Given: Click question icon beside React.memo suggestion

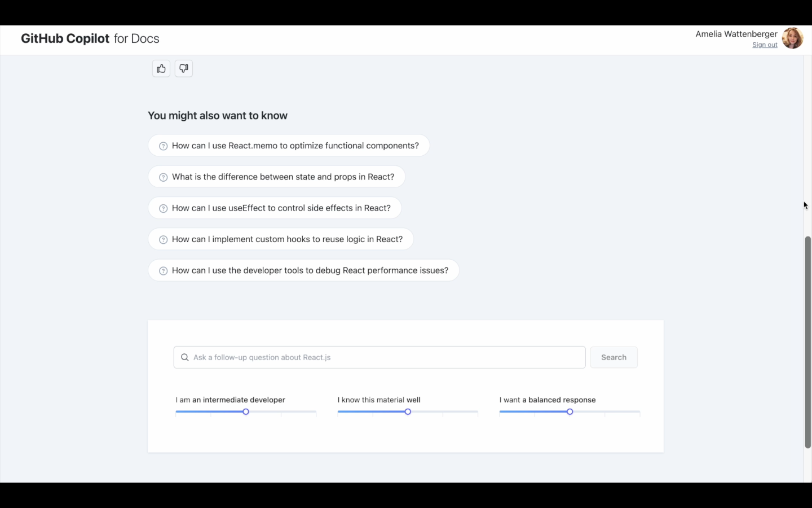Looking at the screenshot, I should click(163, 146).
